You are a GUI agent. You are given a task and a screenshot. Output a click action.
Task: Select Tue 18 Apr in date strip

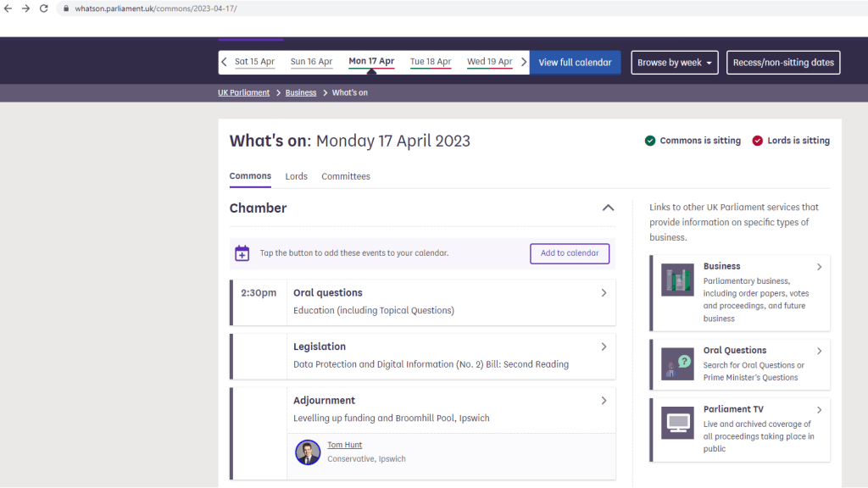pyautogui.click(x=431, y=62)
